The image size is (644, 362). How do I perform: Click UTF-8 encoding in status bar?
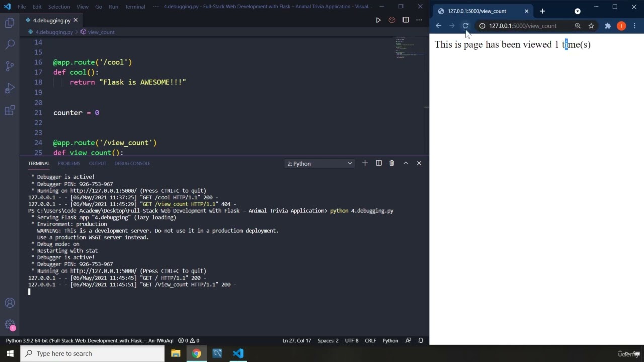[x=352, y=340]
